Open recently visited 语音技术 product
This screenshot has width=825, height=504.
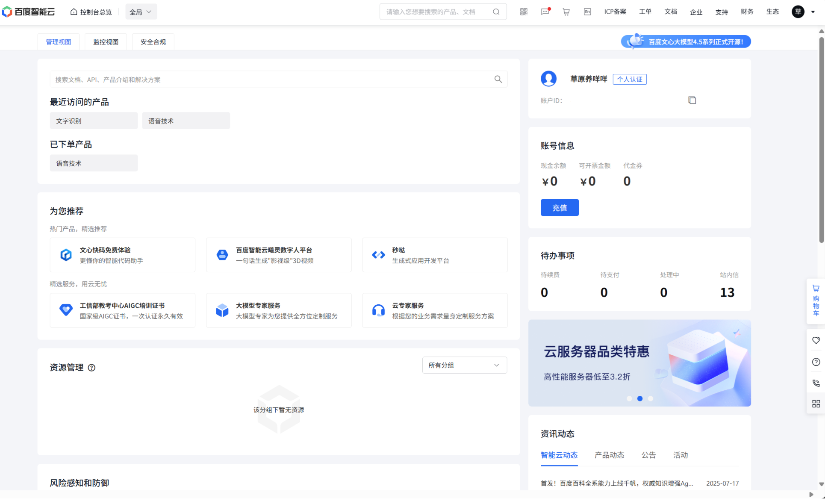pos(186,121)
